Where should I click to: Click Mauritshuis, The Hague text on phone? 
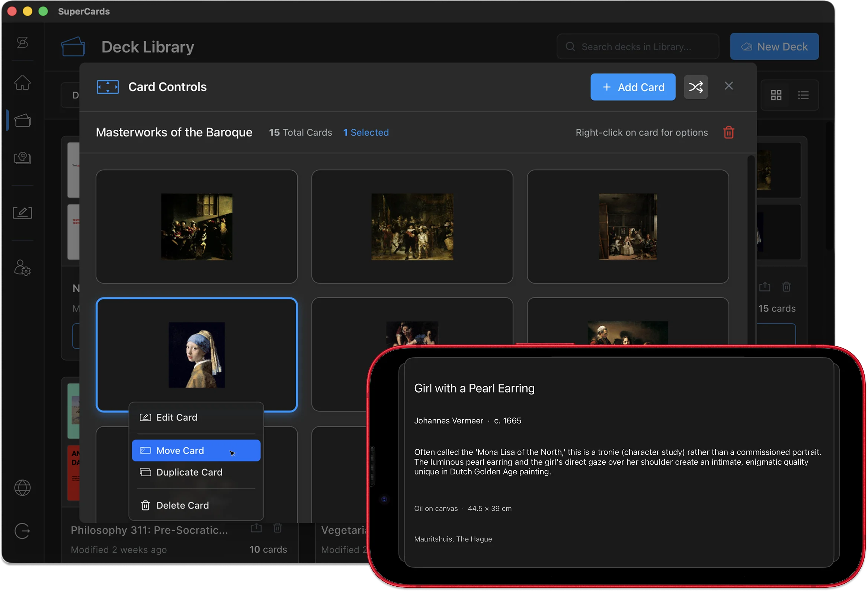coord(454,539)
